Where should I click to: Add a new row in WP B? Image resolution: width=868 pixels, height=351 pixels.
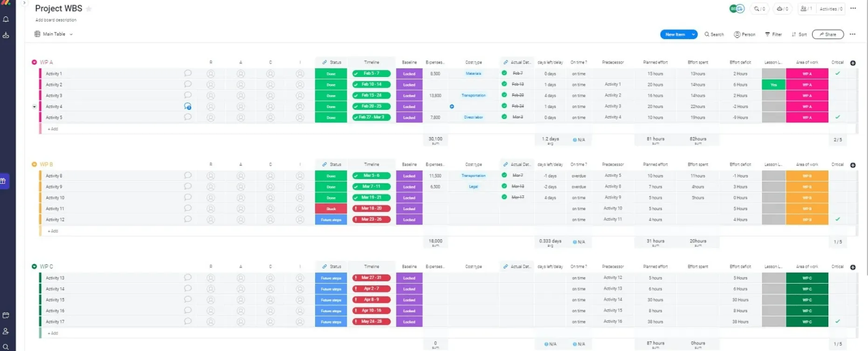click(x=53, y=231)
